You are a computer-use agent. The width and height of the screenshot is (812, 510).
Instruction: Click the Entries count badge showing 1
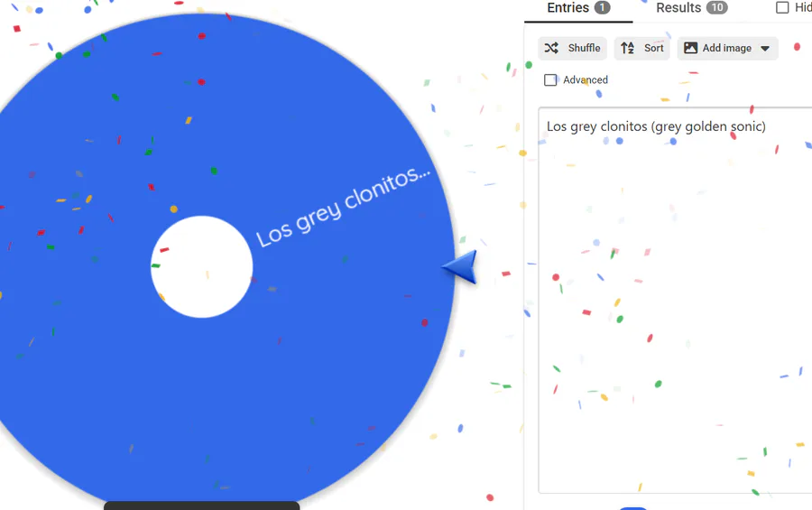point(602,8)
